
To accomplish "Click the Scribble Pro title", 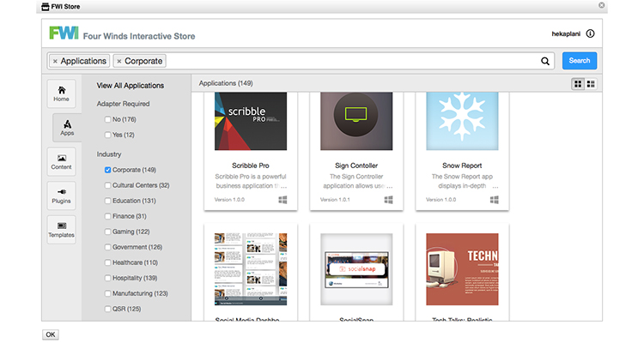I will click(251, 165).
